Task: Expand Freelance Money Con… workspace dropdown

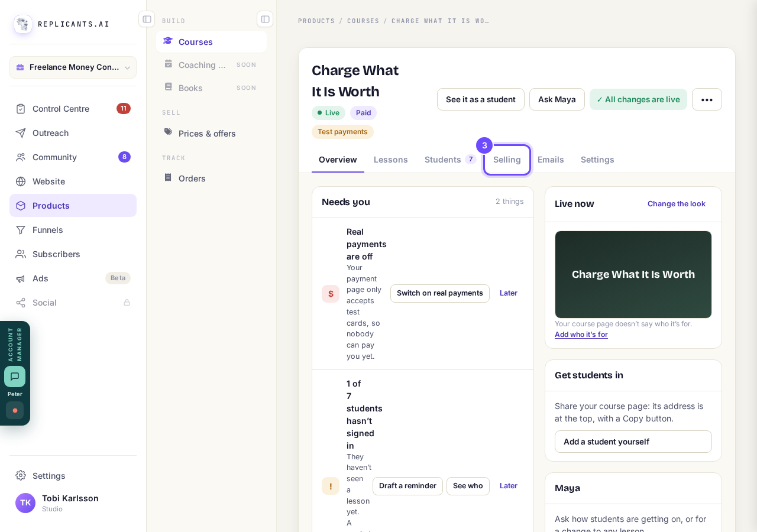Action: point(73,67)
